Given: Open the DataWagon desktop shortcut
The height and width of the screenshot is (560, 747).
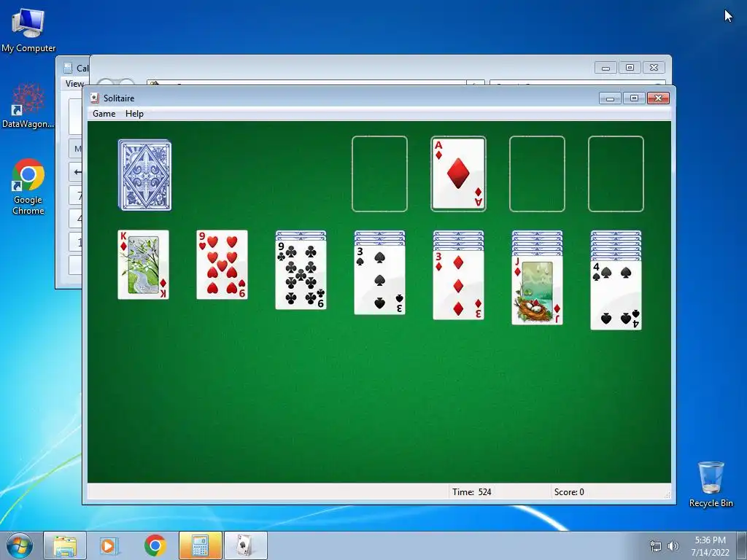Looking at the screenshot, I should point(28,106).
